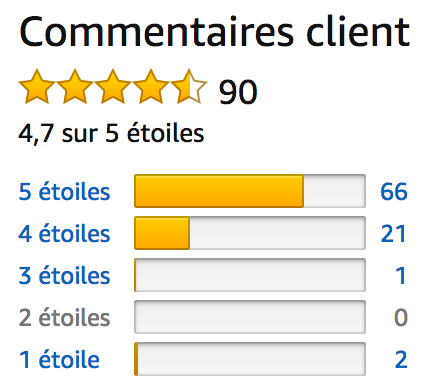Open the 5 étoiles reviews link

(64, 192)
